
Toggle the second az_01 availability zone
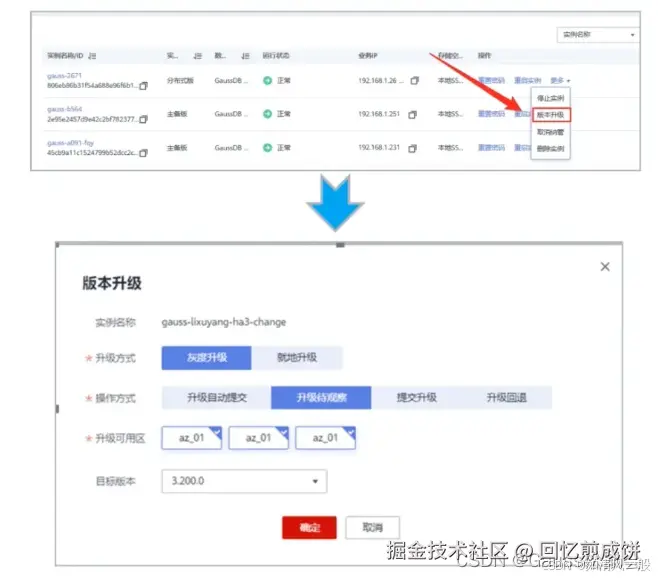tap(258, 438)
